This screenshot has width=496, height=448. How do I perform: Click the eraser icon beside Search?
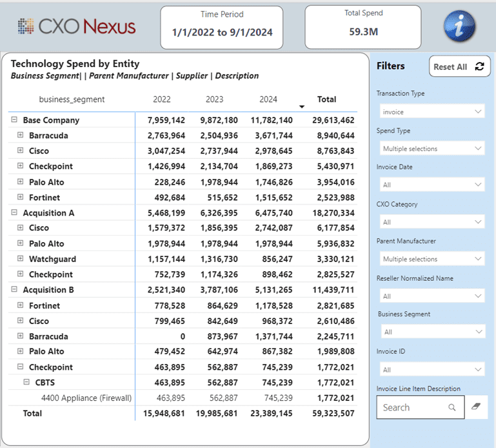coord(479,407)
